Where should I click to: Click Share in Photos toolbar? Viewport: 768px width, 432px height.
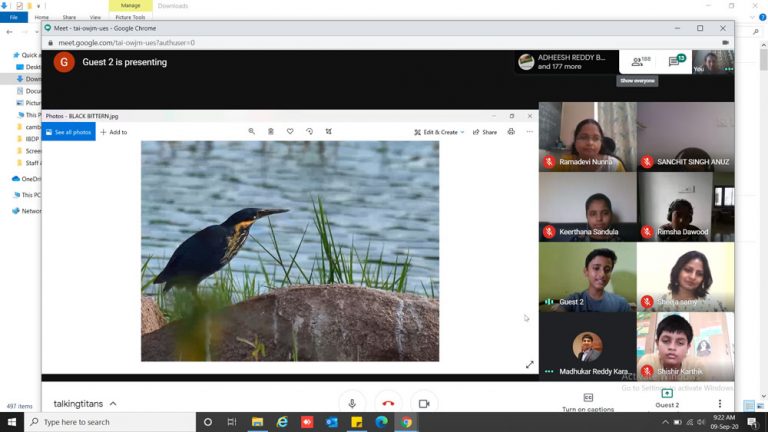pyautogui.click(x=485, y=132)
